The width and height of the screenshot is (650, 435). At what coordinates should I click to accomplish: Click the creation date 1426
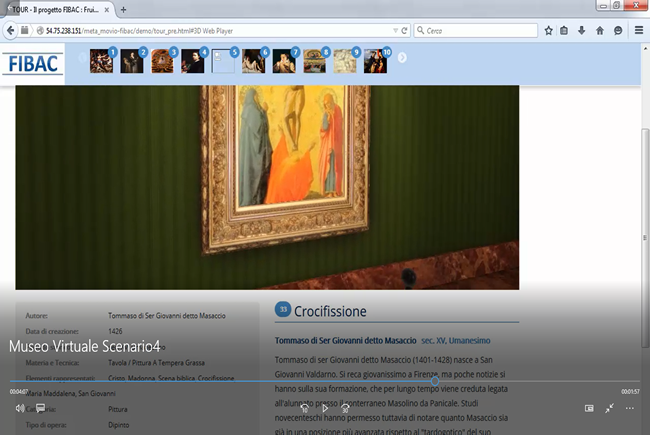[115, 331]
